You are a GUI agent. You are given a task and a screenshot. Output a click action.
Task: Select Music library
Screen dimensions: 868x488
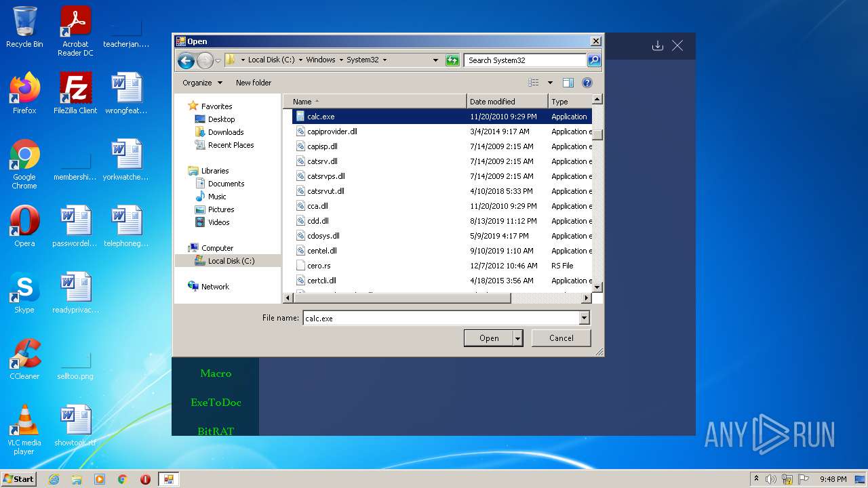click(217, 197)
